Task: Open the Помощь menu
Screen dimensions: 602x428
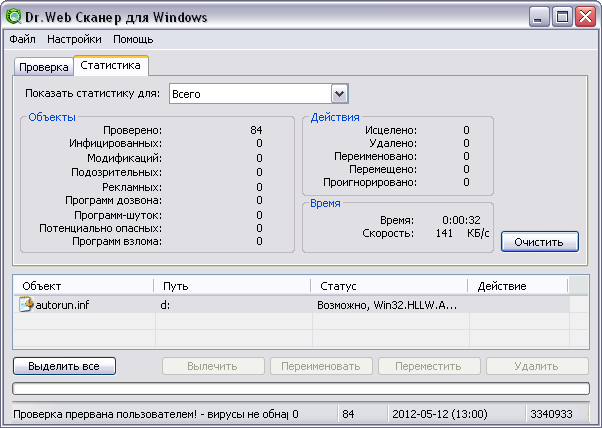Action: click(x=133, y=39)
